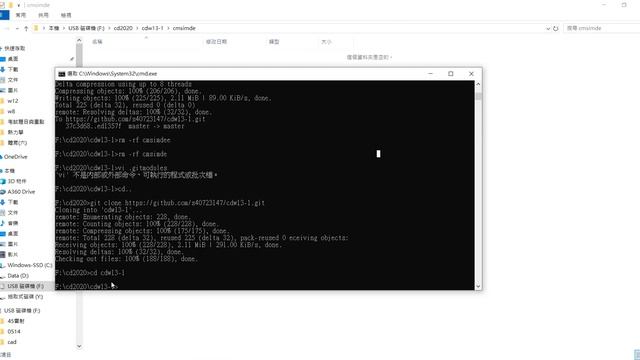The image size is (640, 360).
Task: Select 快速存取 in the navigation pane
Action: tap(15, 48)
